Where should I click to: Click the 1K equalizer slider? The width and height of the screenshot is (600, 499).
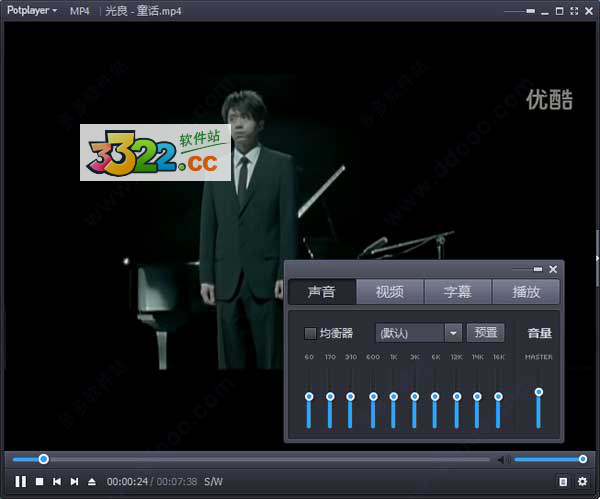[393, 396]
